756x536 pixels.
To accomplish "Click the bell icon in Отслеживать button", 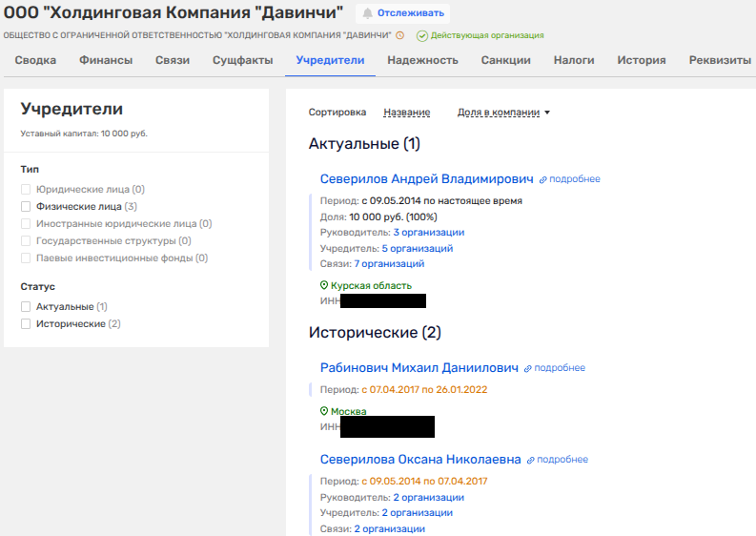I will point(367,13).
